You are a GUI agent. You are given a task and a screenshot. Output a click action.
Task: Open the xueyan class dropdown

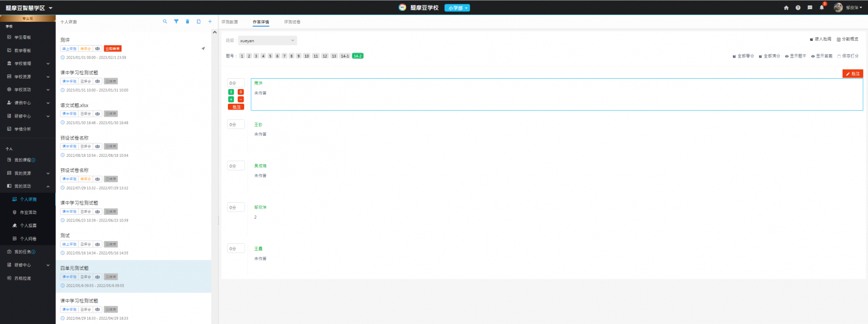tap(267, 41)
